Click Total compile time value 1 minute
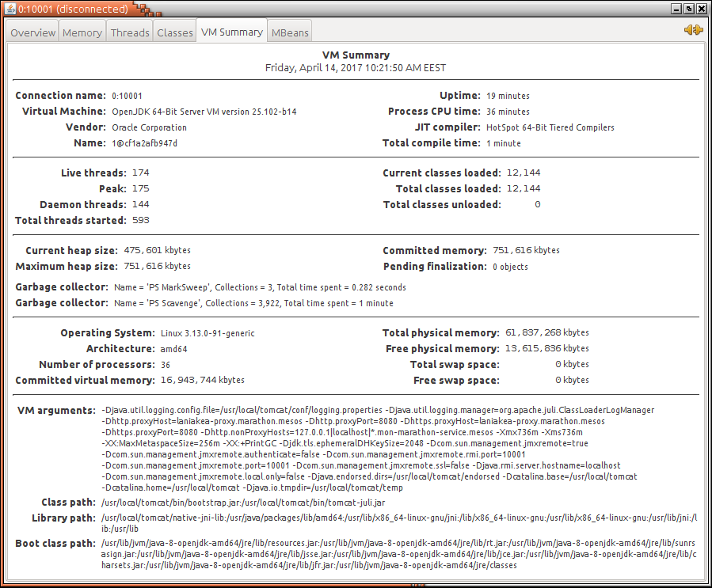This screenshot has width=712, height=588. click(x=504, y=143)
